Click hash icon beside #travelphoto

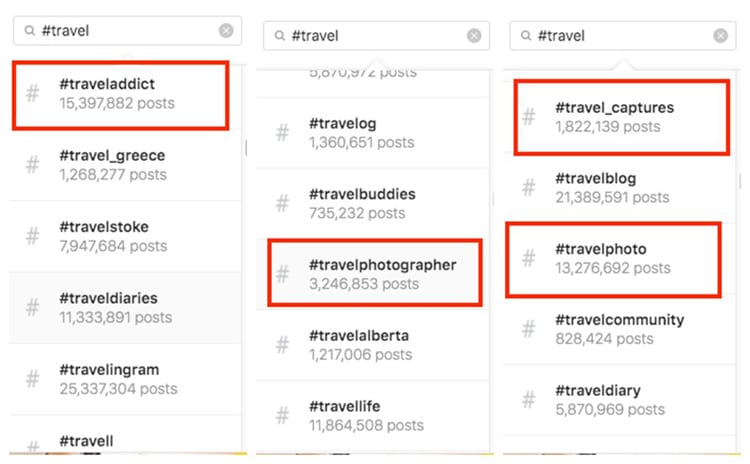[530, 258]
